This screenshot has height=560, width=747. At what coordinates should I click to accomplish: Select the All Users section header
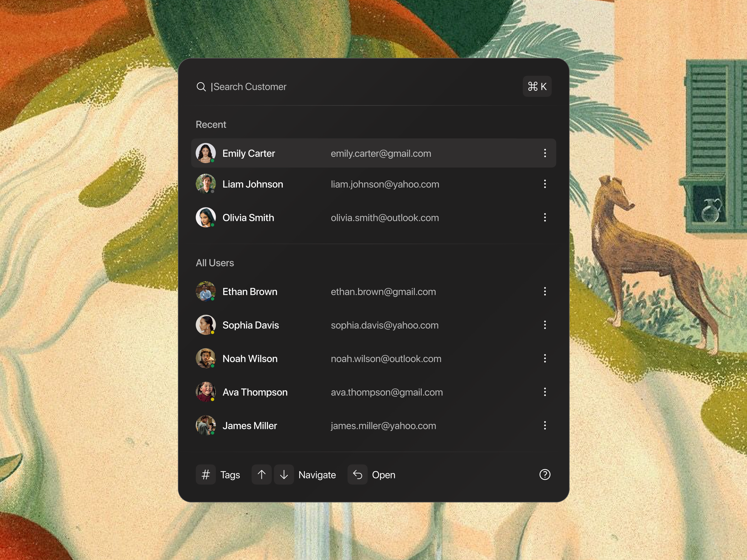click(215, 262)
